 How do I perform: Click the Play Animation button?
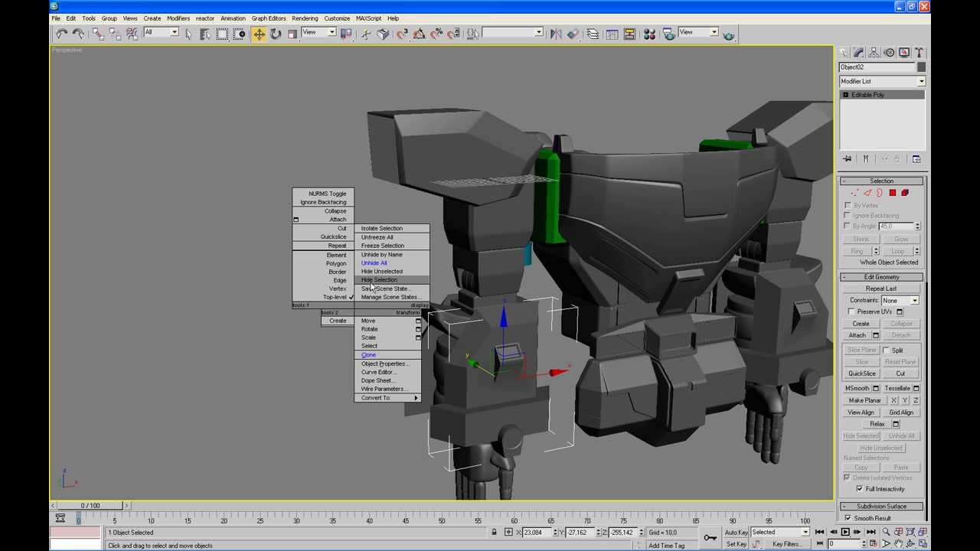(x=844, y=532)
